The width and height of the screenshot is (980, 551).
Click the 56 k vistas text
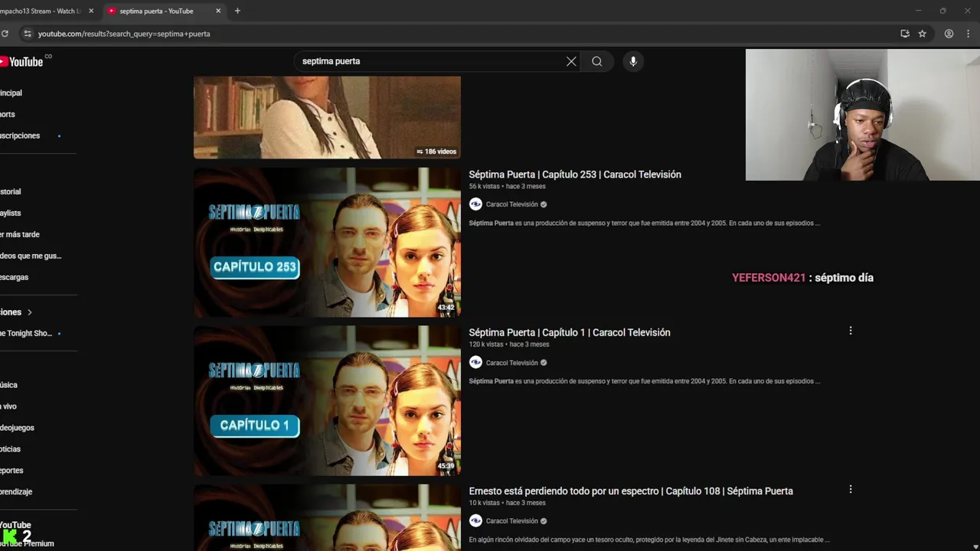[484, 187]
